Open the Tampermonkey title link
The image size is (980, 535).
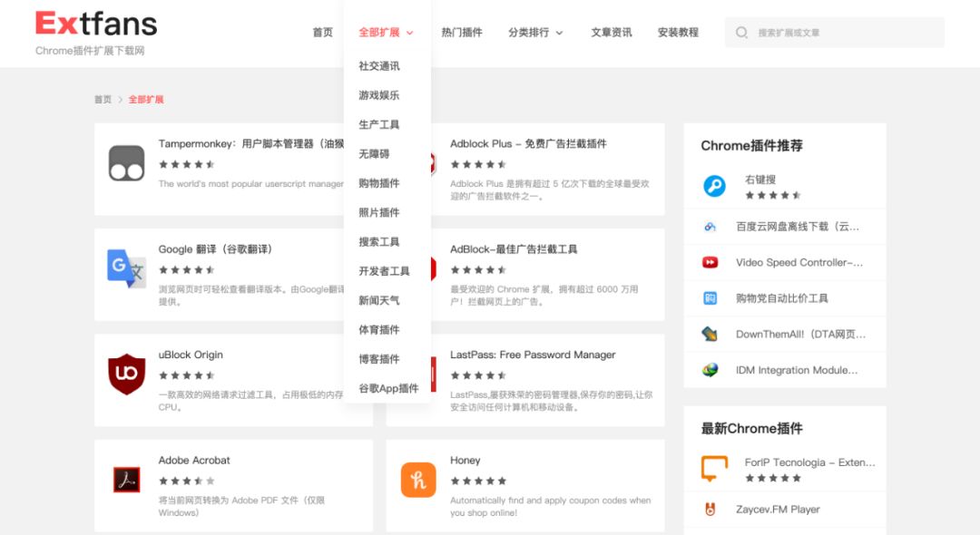coord(250,143)
